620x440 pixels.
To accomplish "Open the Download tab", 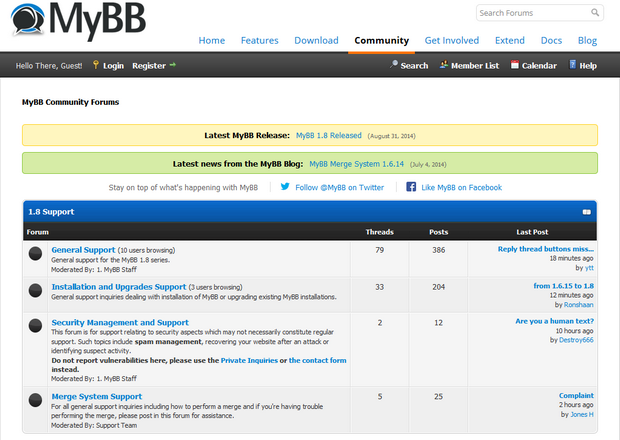I will pos(316,40).
